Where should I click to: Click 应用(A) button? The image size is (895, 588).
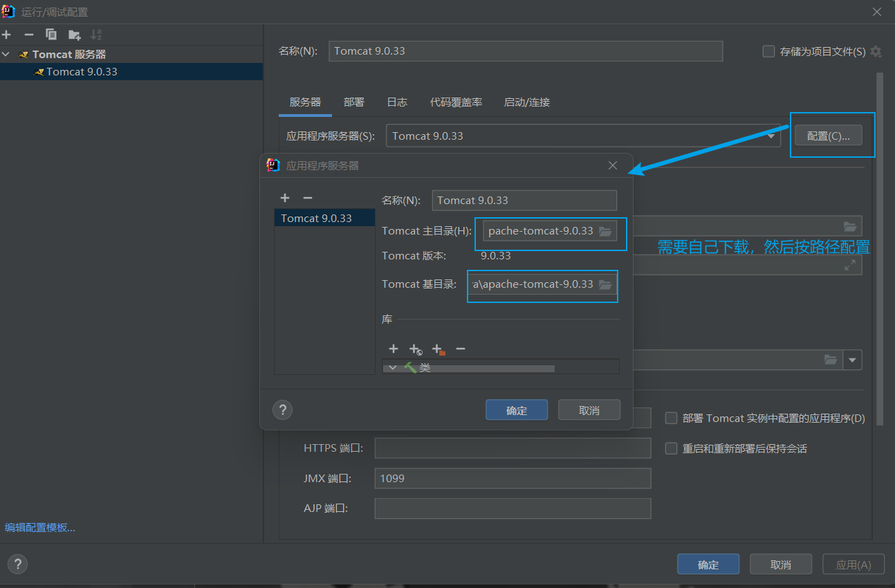[x=854, y=564]
